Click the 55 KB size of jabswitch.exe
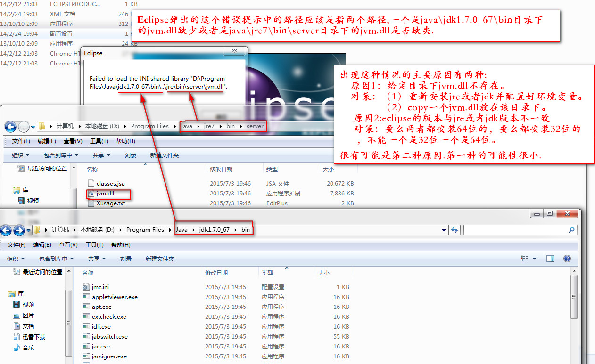Screen dimensions: 595x364 pyautogui.click(x=341, y=336)
